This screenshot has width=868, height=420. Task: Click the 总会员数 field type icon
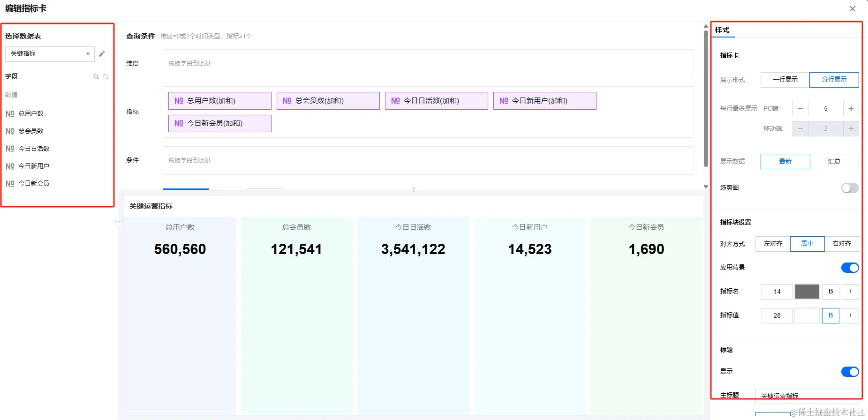coord(10,131)
